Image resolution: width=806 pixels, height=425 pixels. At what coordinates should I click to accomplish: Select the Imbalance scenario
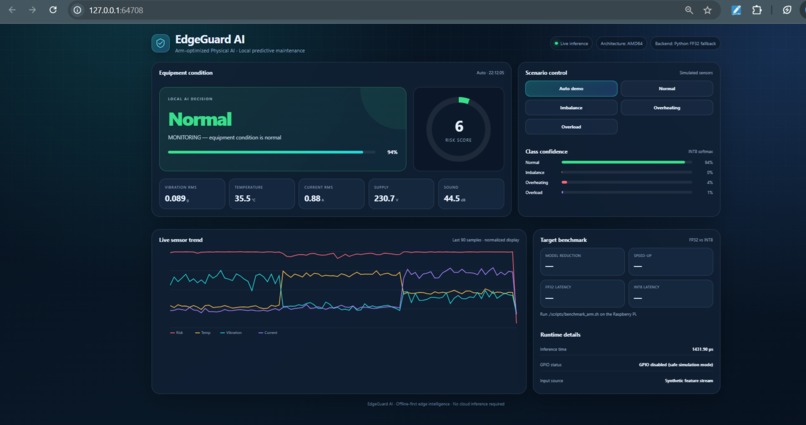point(571,107)
